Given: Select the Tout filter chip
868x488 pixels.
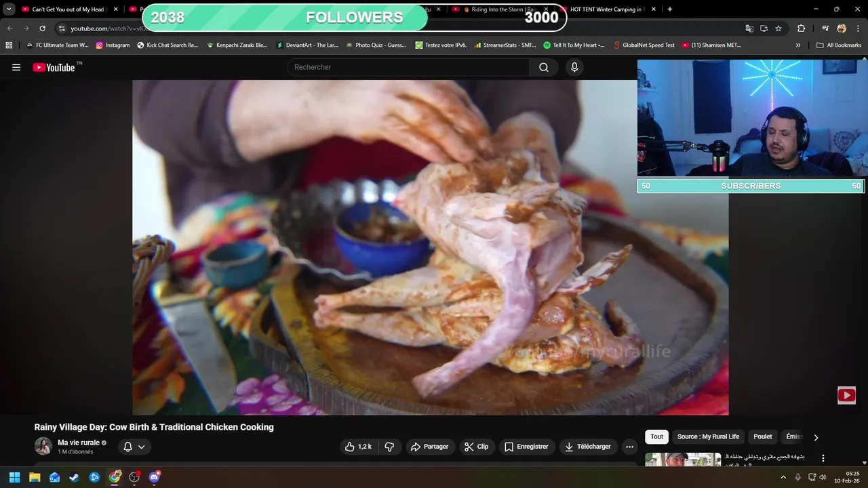Looking at the screenshot, I should coord(656,436).
